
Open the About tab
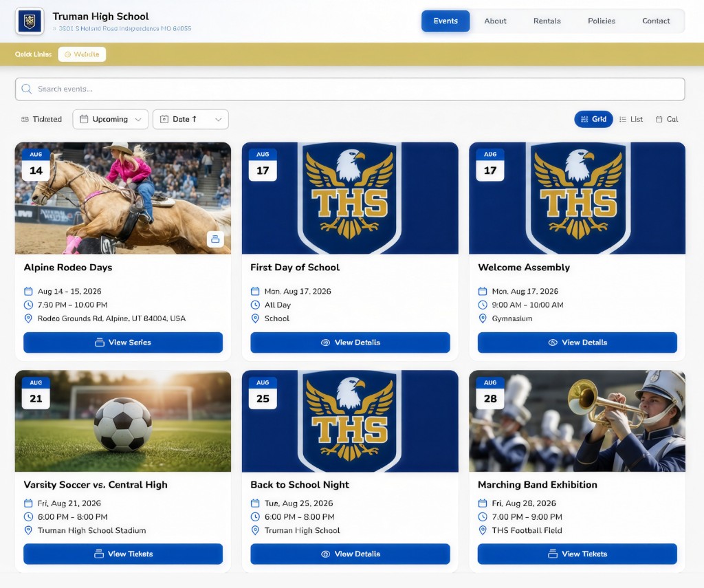[495, 21]
